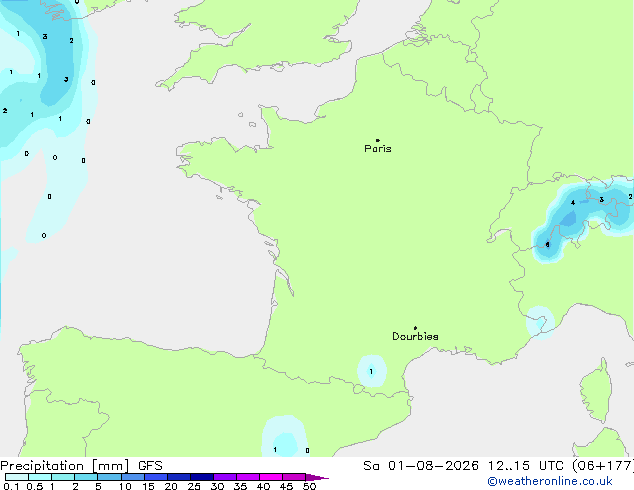Click the '1' precipitation value near the eastern Pyrenees
Viewport: 634px width, 490px height.
[371, 372]
